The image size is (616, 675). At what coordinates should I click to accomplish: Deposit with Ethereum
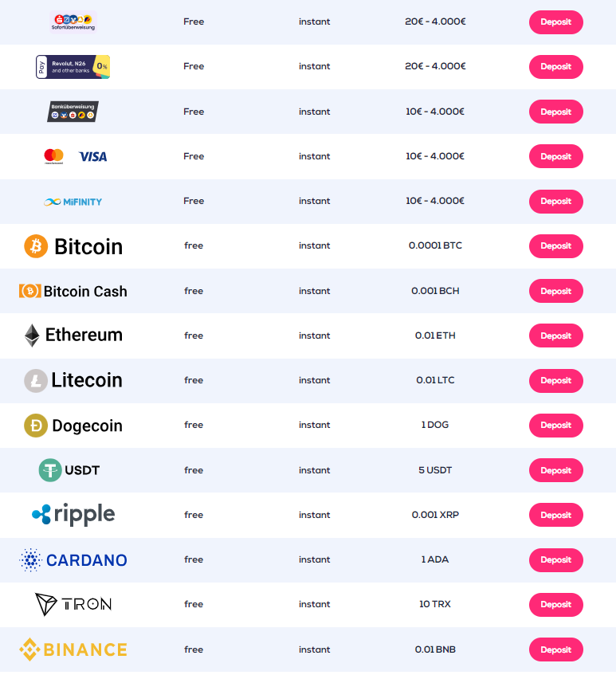(555, 336)
